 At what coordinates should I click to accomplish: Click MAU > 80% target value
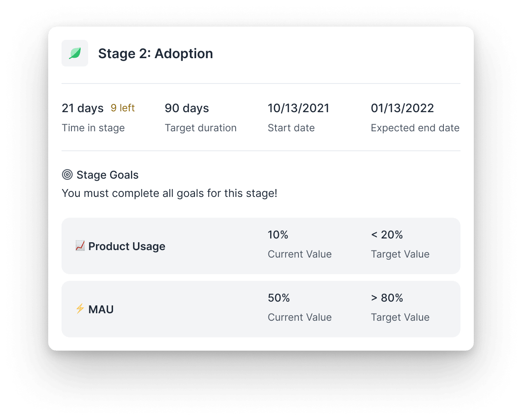[x=387, y=298]
